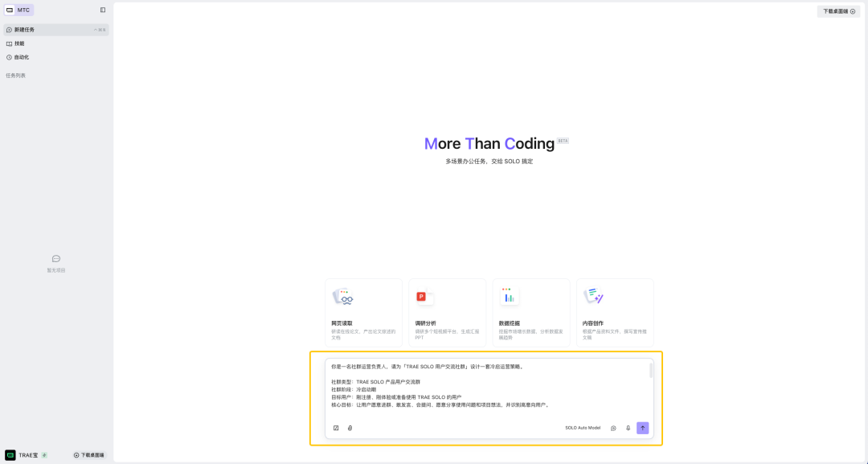Open 新建任务 in the sidebar

point(56,30)
